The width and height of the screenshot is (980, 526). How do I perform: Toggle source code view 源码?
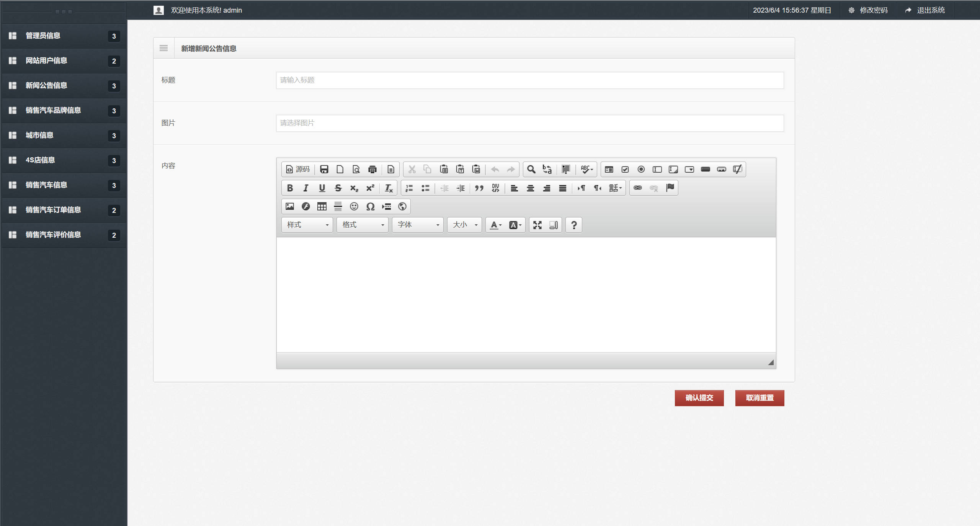[x=297, y=169]
